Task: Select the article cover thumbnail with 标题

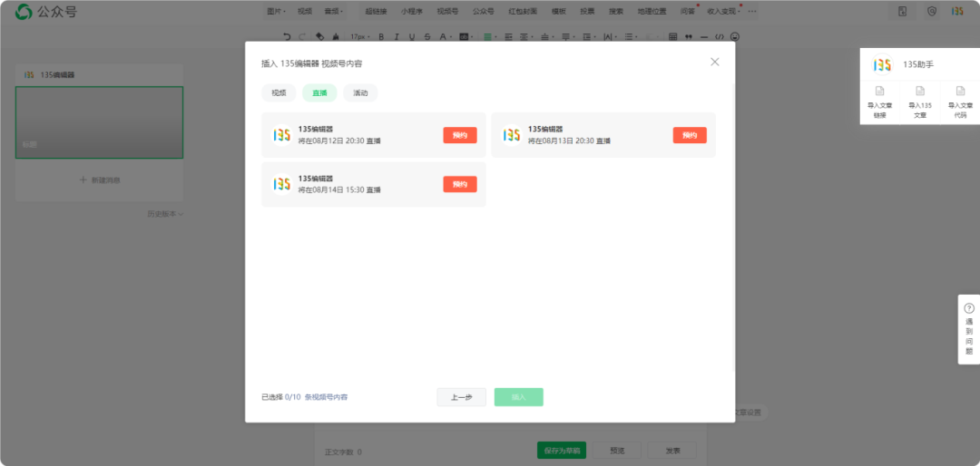Action: pos(100,122)
